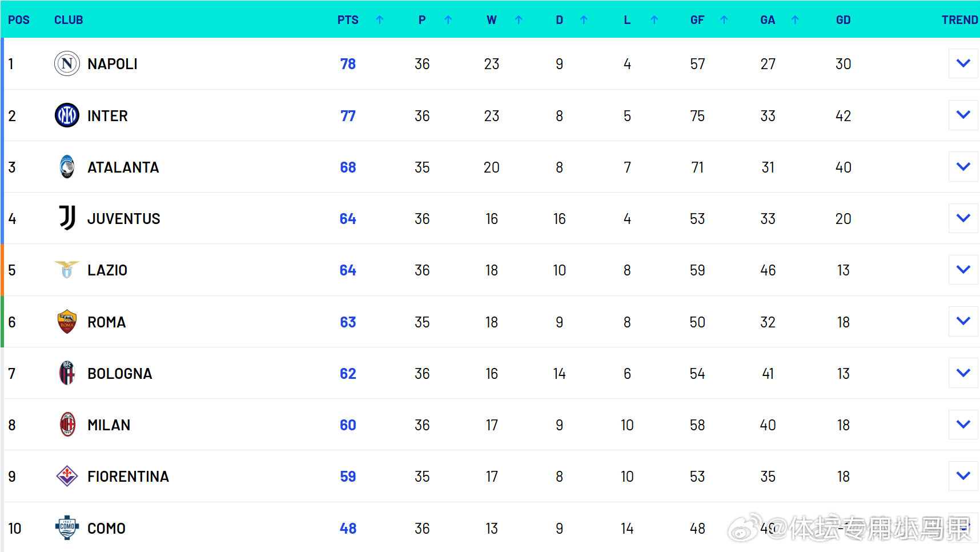This screenshot has width=980, height=552.
Task: Open the COMO club name link
Action: click(106, 529)
